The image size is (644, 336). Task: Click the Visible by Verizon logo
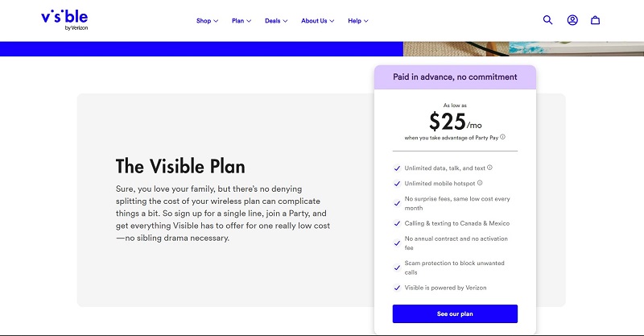click(64, 20)
